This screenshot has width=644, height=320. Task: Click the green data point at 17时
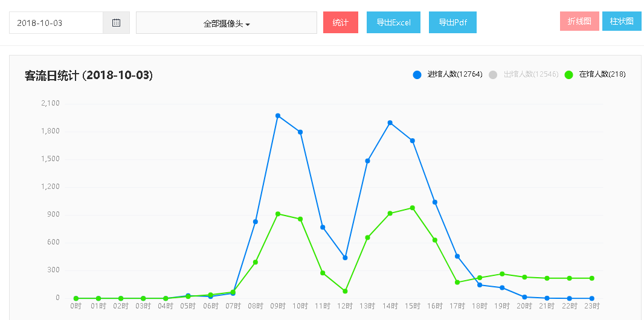tap(457, 282)
